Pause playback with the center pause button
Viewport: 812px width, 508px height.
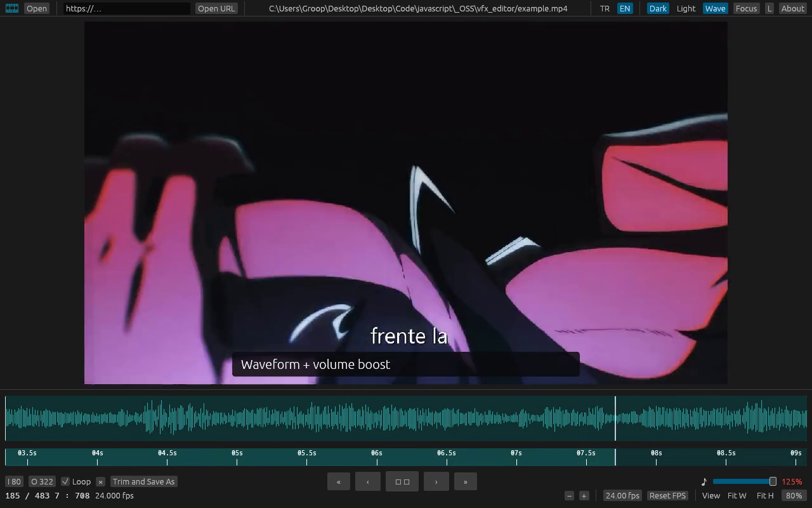pos(402,481)
